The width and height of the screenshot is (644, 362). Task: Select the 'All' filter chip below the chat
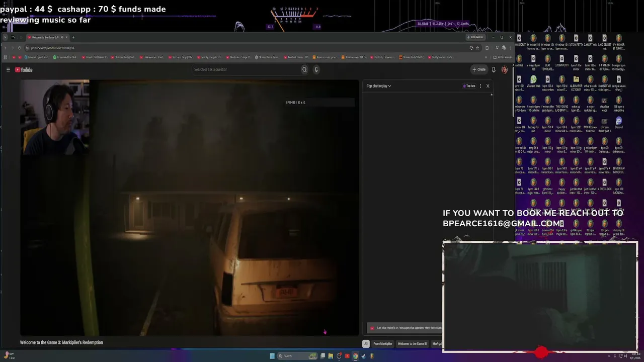coord(366,344)
